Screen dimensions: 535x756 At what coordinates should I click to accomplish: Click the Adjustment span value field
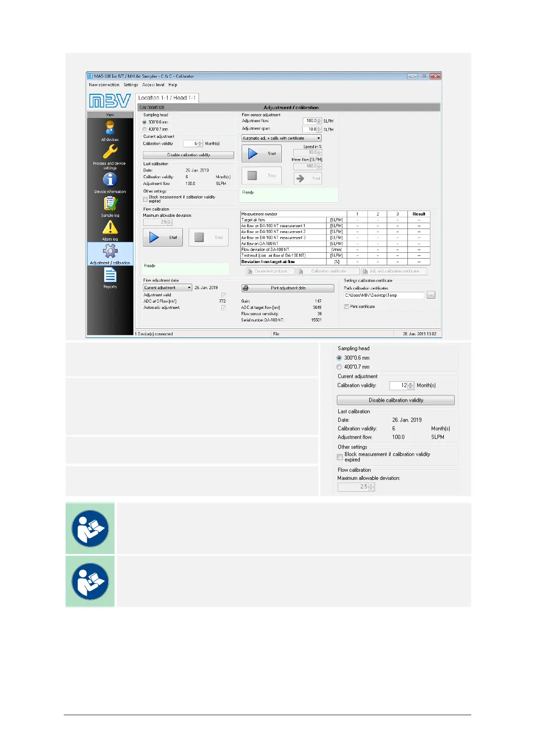[x=310, y=129]
